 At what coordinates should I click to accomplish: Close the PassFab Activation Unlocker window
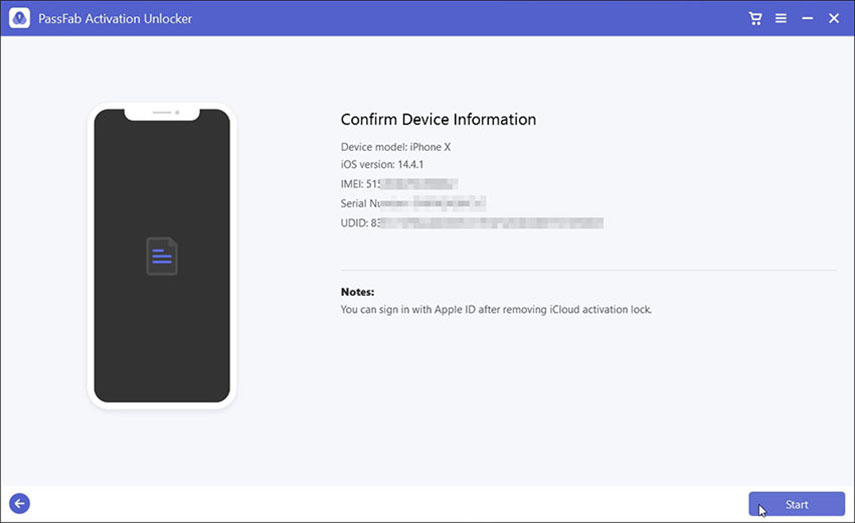tap(834, 18)
